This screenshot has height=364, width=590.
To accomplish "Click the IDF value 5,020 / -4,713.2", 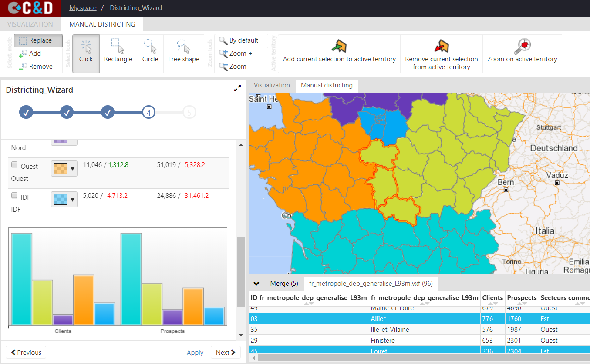I will pyautogui.click(x=105, y=196).
